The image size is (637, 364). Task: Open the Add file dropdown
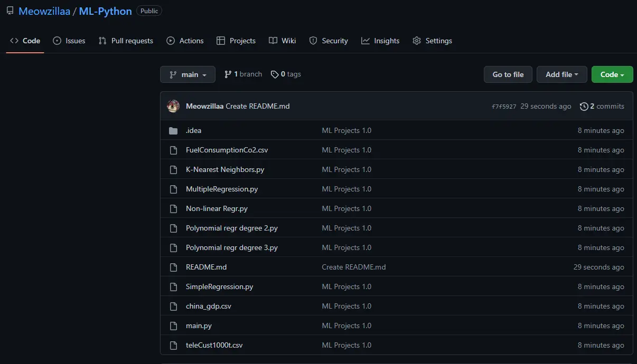tap(562, 74)
